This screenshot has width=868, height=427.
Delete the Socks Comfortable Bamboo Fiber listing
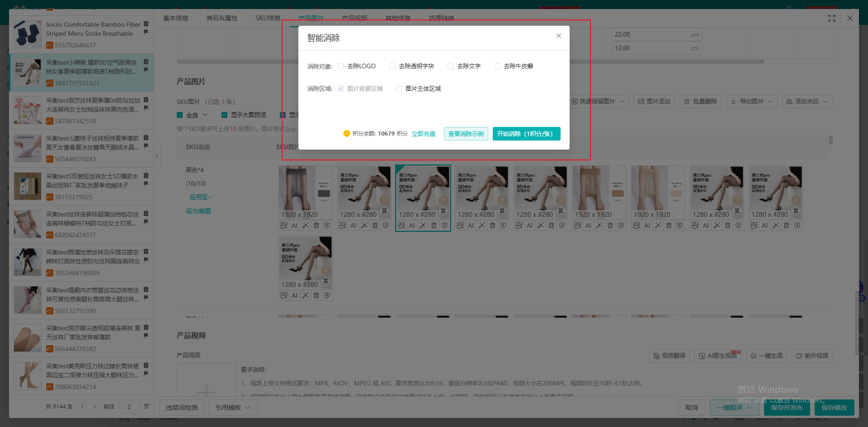click(x=146, y=23)
